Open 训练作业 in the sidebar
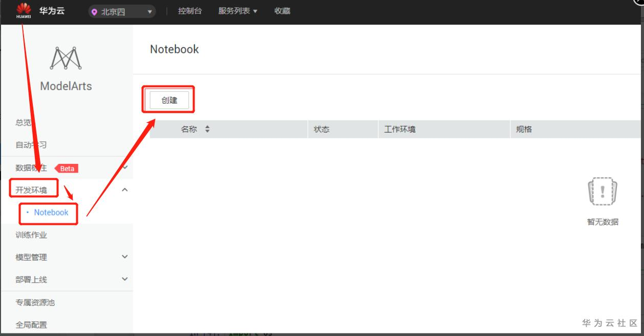 click(x=31, y=235)
